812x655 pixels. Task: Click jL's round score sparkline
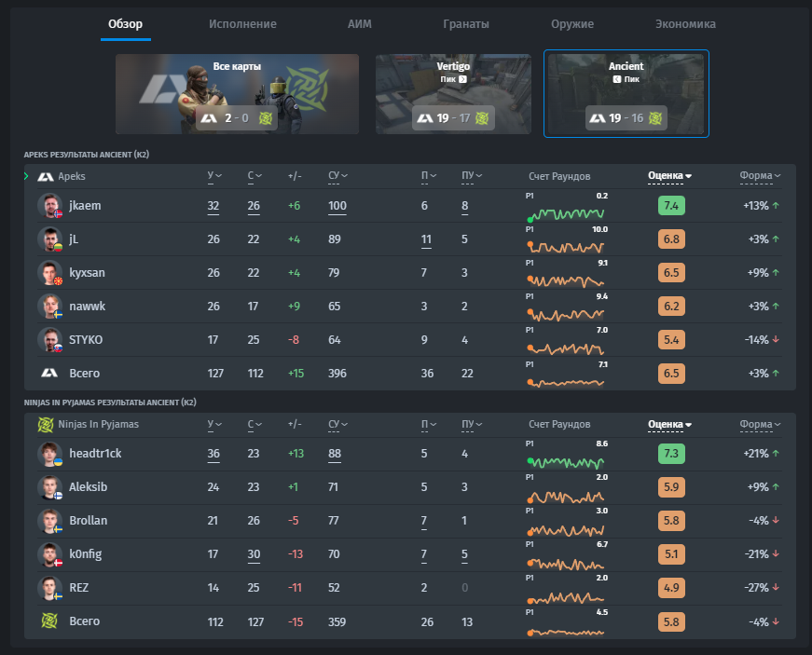[x=566, y=247]
